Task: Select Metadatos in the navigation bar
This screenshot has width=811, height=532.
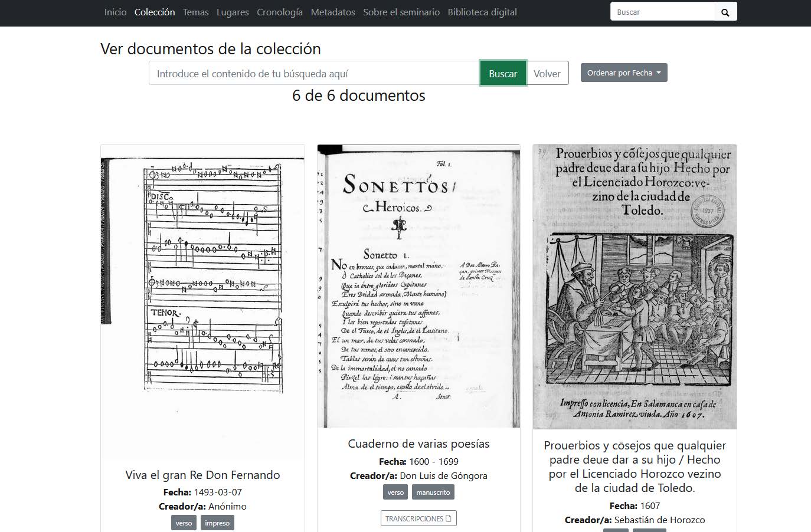Action: pos(333,12)
